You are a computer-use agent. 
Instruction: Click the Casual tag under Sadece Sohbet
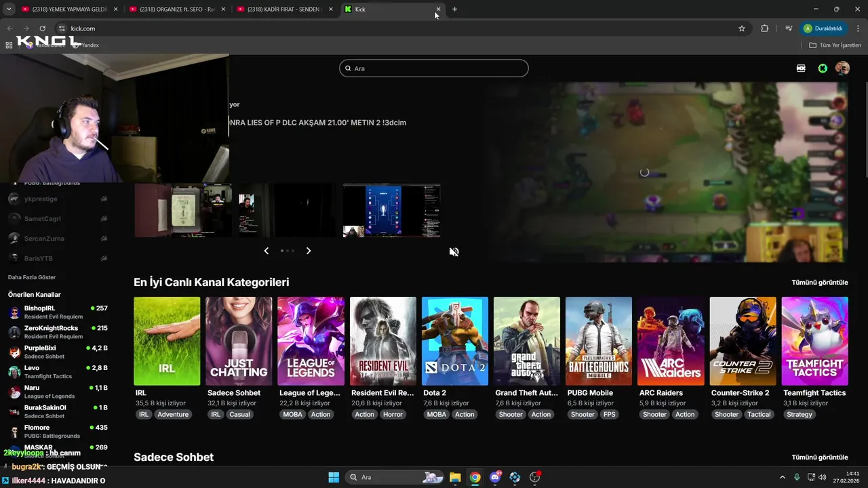[x=239, y=414]
